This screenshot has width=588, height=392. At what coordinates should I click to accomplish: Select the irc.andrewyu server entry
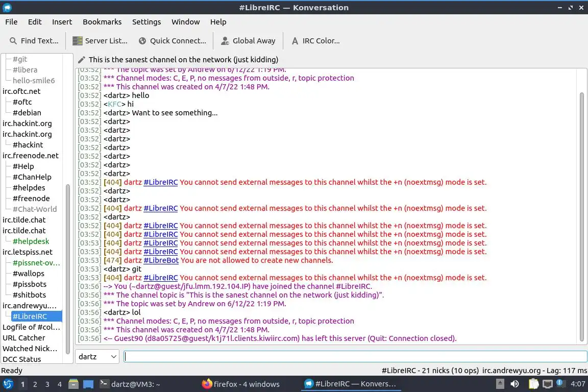(29, 306)
